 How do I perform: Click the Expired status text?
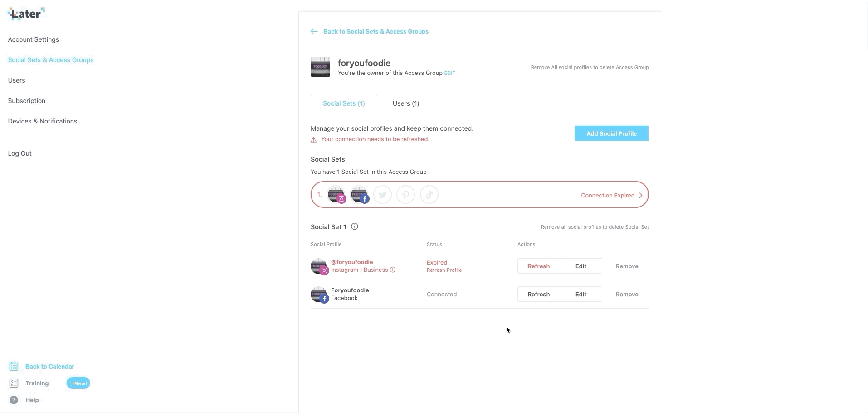[437, 262]
